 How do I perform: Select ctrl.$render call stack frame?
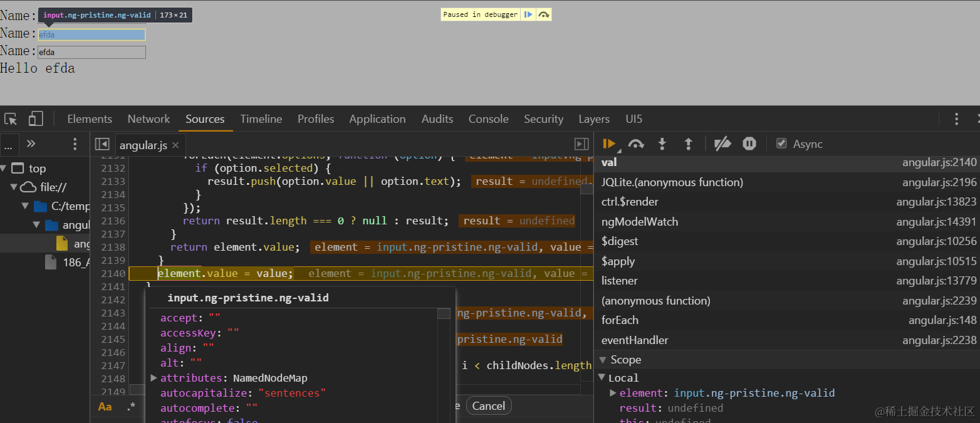pos(786,202)
